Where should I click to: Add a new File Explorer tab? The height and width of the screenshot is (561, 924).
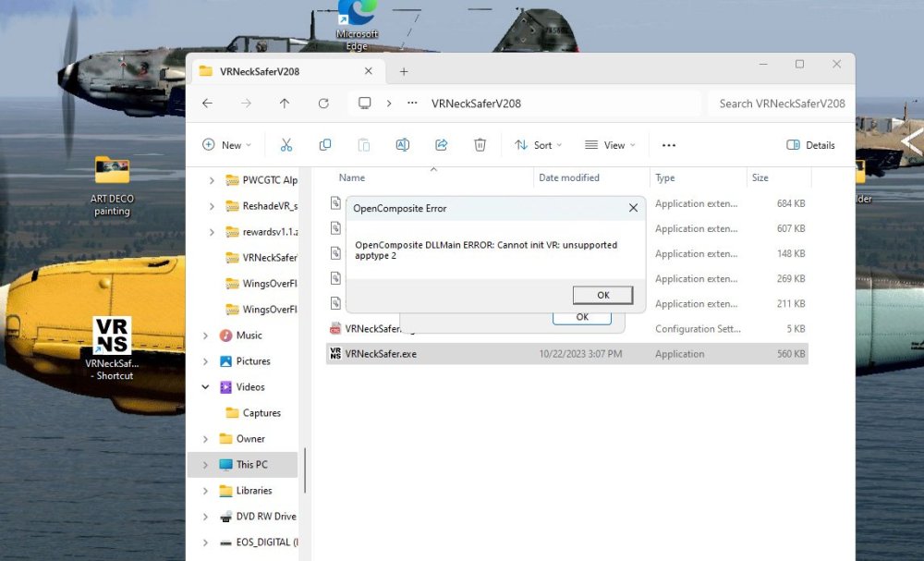pos(404,71)
